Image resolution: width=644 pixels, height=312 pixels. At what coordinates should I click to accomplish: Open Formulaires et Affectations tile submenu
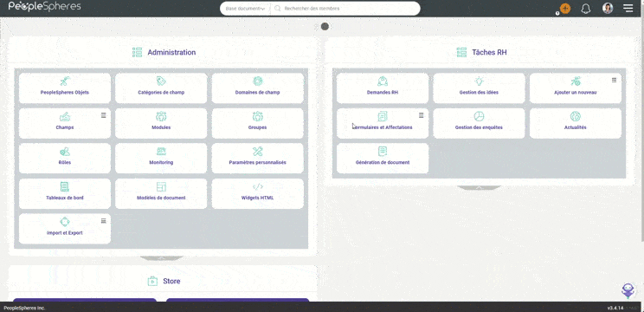tap(421, 115)
